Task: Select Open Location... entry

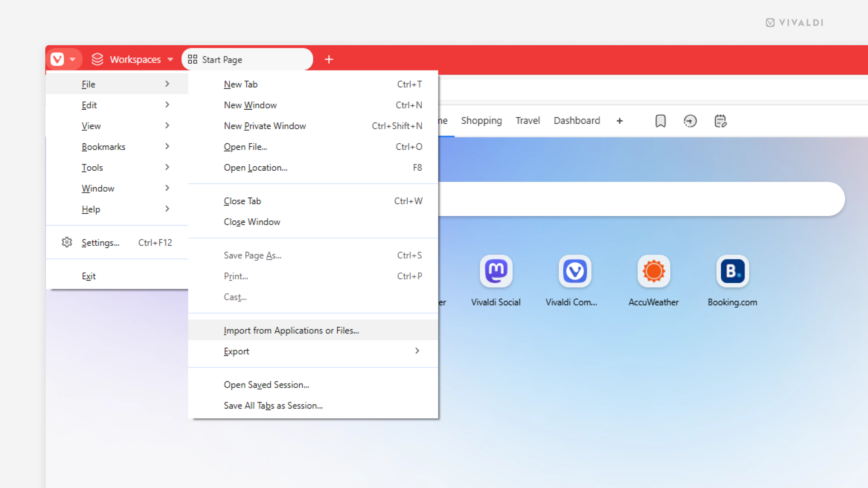Action: tap(313, 167)
